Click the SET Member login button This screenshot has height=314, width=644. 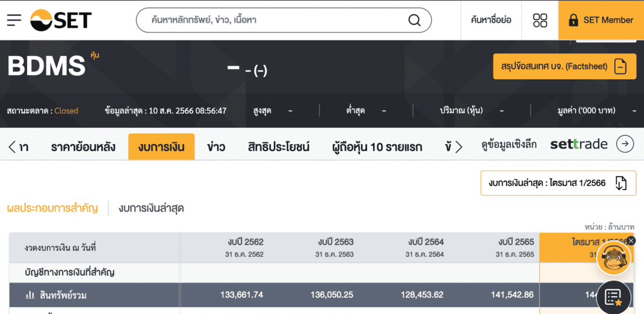600,20
